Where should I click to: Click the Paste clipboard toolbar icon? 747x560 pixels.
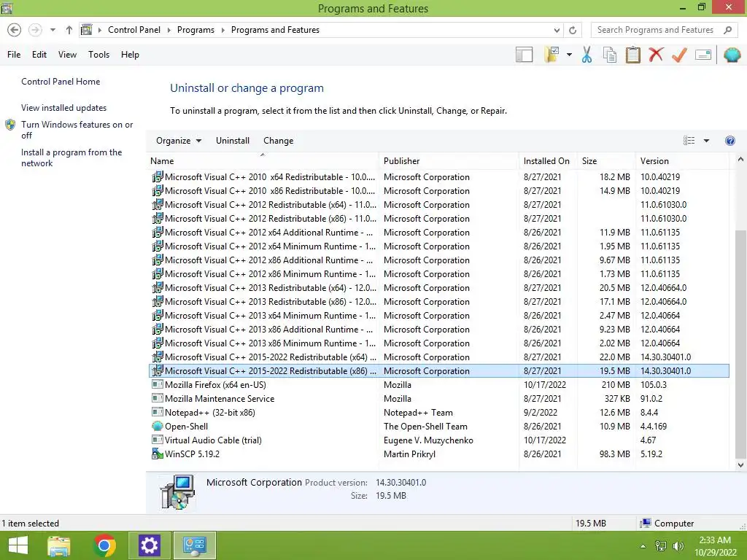[632, 55]
